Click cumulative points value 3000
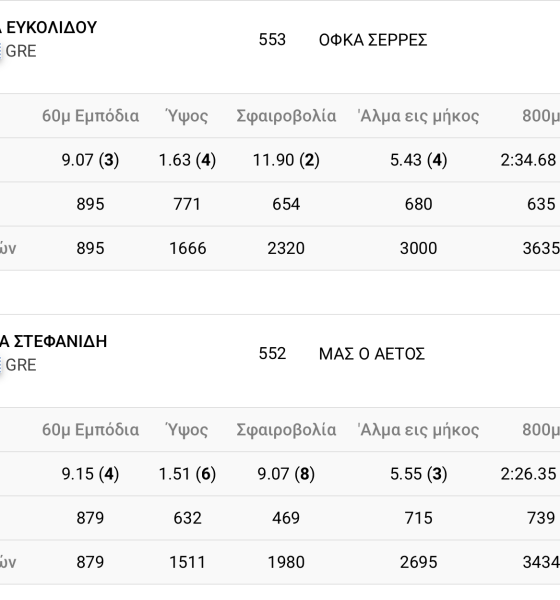Viewport: 560px width, 600px height. (x=418, y=248)
